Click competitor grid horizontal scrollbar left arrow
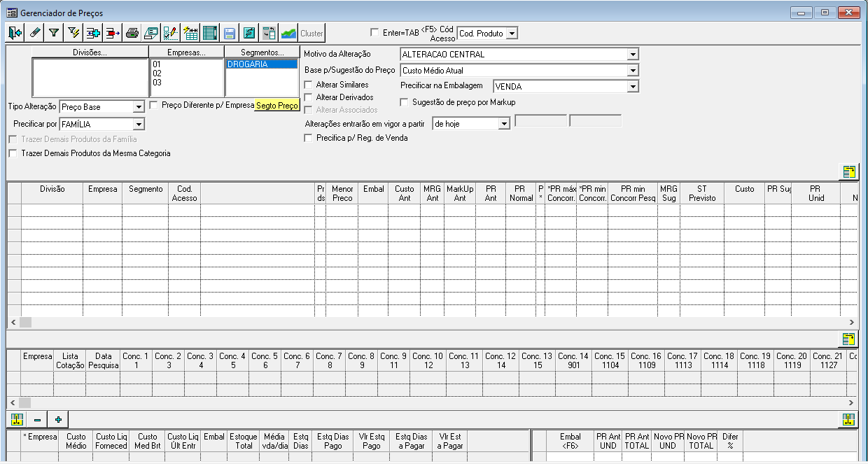 pos(13,402)
